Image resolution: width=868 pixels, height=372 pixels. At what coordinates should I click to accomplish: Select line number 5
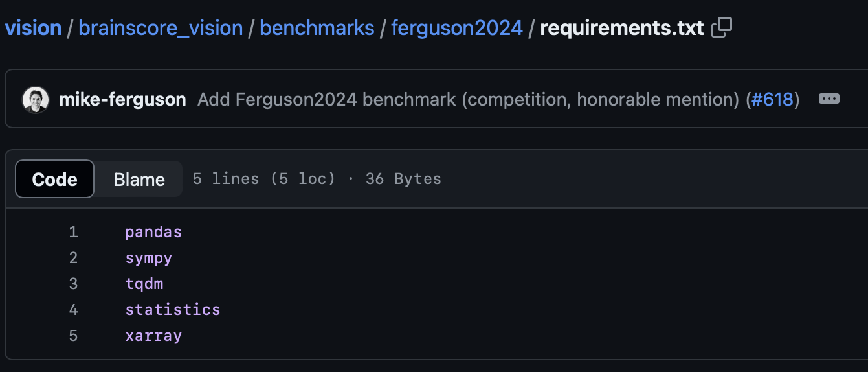(73, 336)
